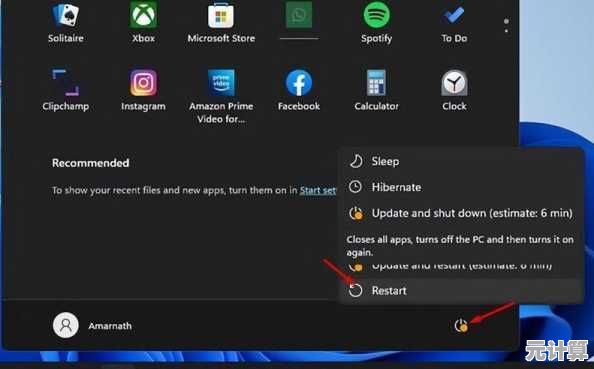Open the Clock app
This screenshot has width=594, height=369.
(x=454, y=90)
